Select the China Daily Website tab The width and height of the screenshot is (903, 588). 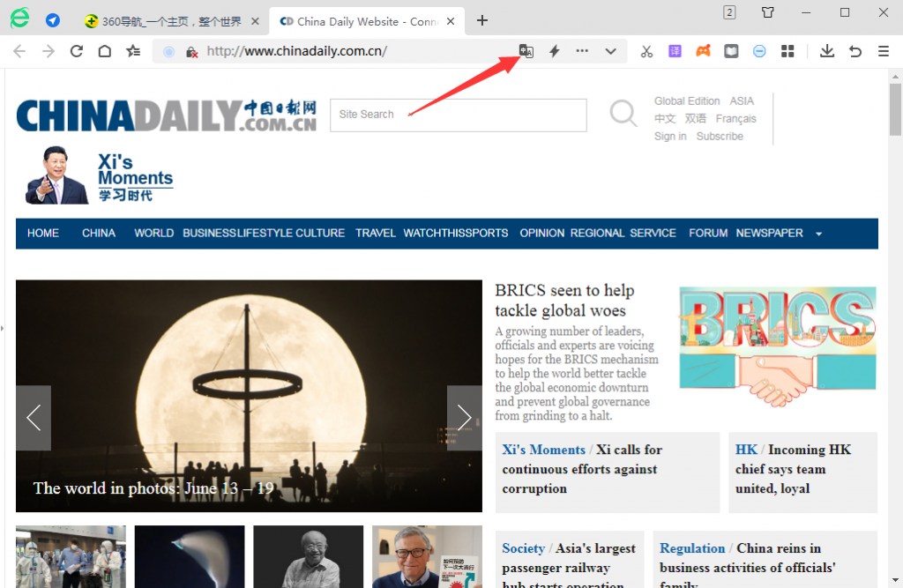368,21
